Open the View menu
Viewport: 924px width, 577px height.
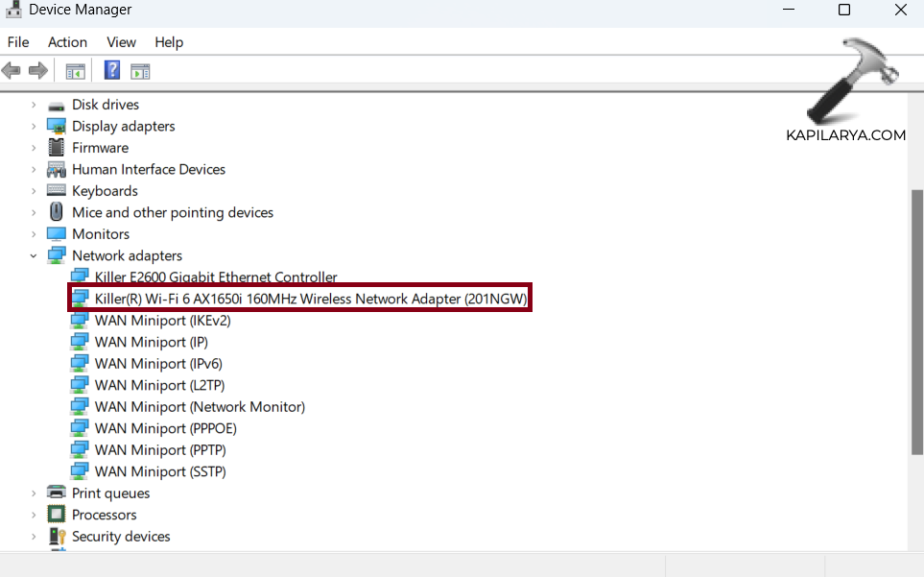coord(121,42)
